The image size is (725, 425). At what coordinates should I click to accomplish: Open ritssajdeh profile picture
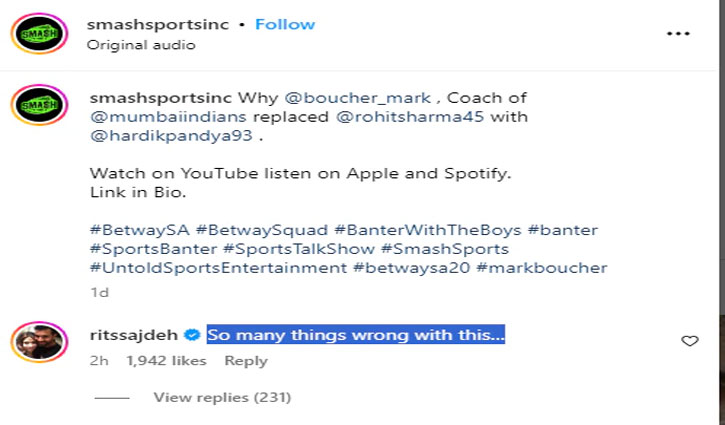point(39,342)
